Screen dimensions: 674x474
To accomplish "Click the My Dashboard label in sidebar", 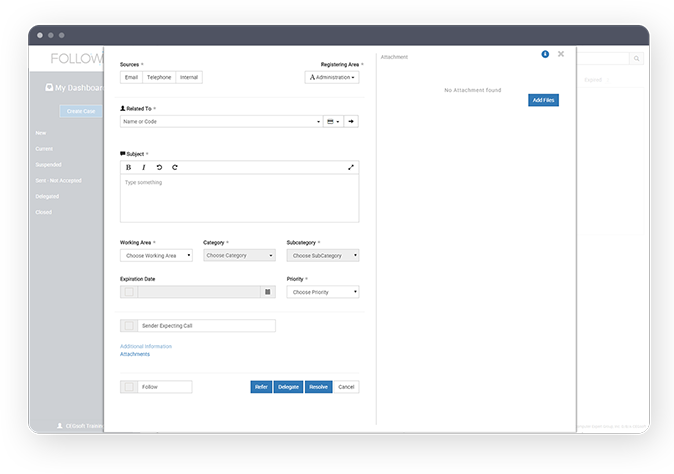I will [79, 88].
